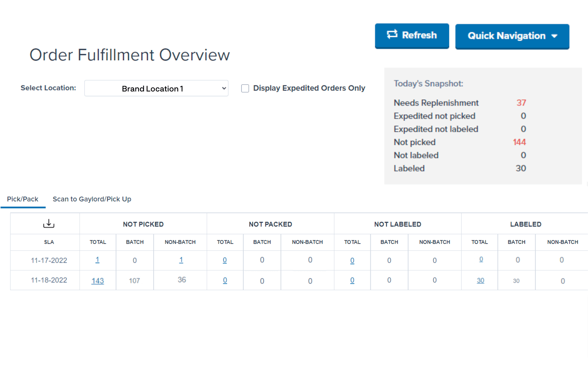Expand the Quick Navigation menu
The width and height of the screenshot is (588, 370).
click(x=512, y=36)
